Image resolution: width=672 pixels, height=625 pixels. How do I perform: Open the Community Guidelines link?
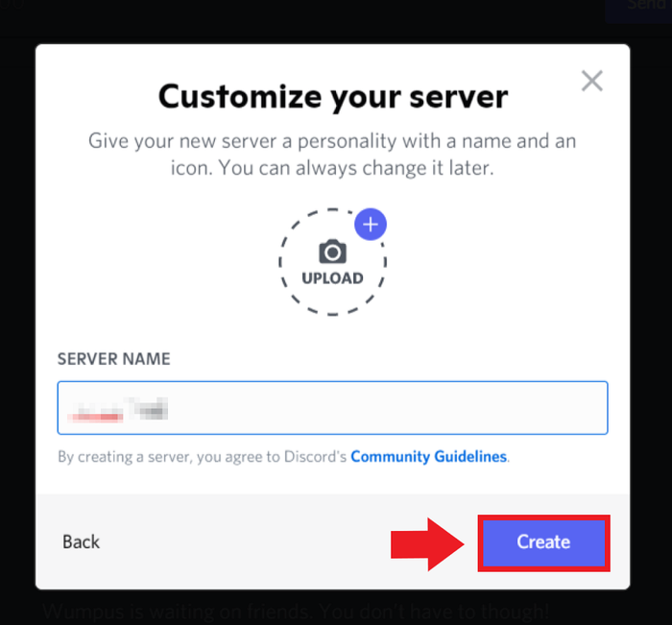428,457
